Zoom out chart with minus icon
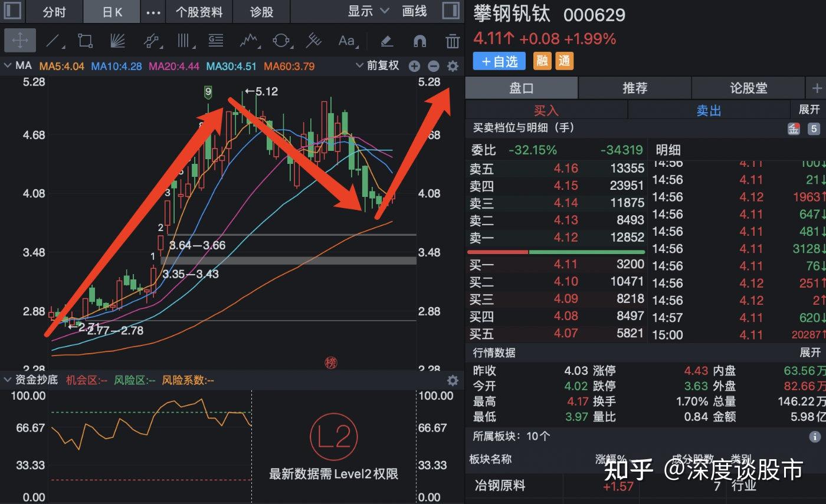This screenshot has height=504, width=826. (433, 66)
